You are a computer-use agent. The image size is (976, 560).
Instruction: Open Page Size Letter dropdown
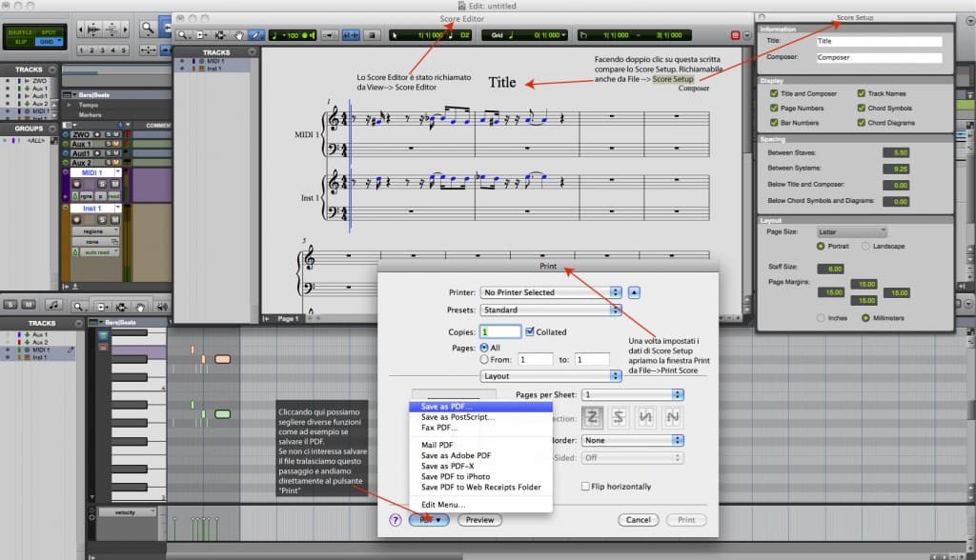click(851, 232)
